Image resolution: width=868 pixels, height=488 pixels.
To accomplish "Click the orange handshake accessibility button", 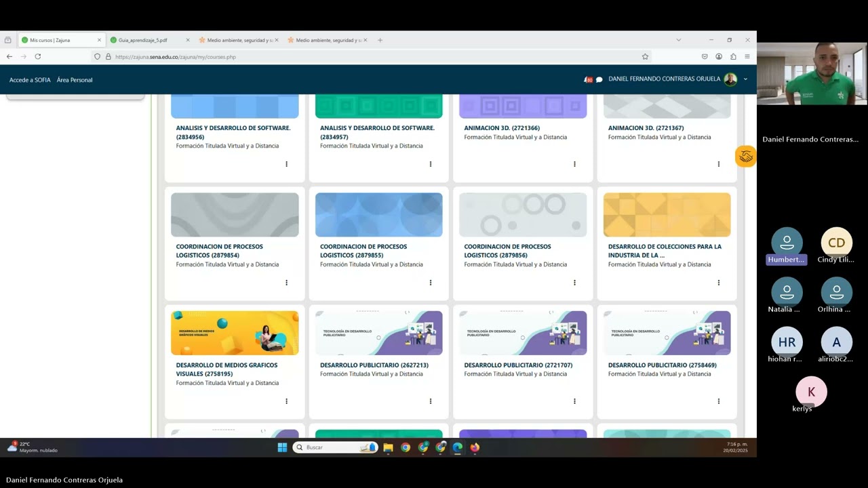I will (x=745, y=157).
